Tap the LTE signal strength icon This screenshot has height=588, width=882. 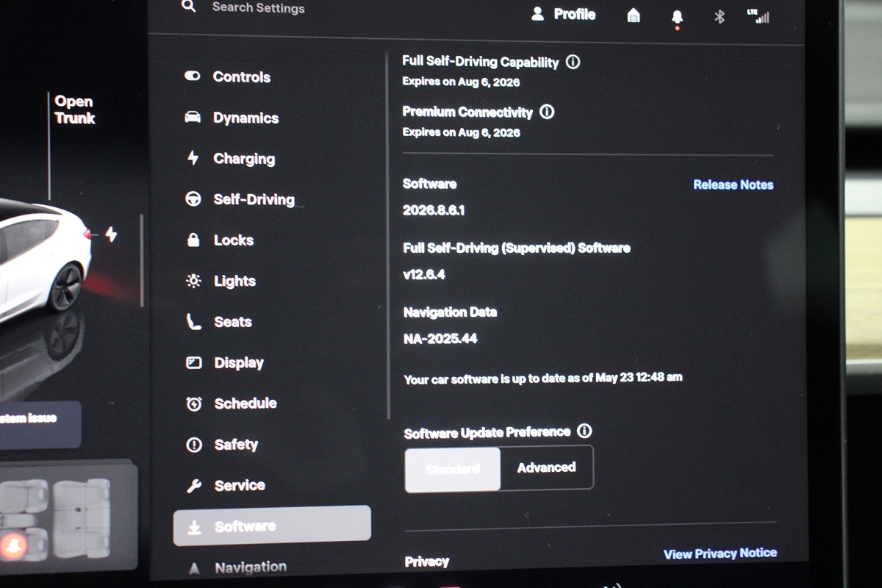pyautogui.click(x=758, y=16)
